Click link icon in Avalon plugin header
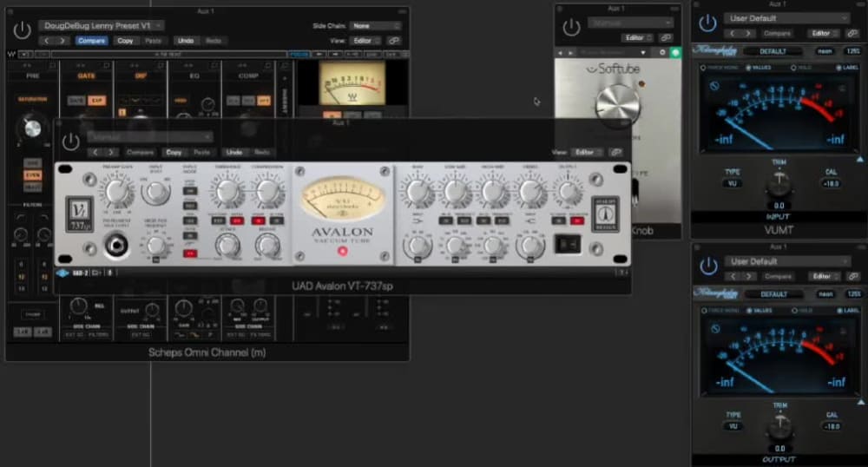Viewport: 868px width, 467px height. pos(615,152)
